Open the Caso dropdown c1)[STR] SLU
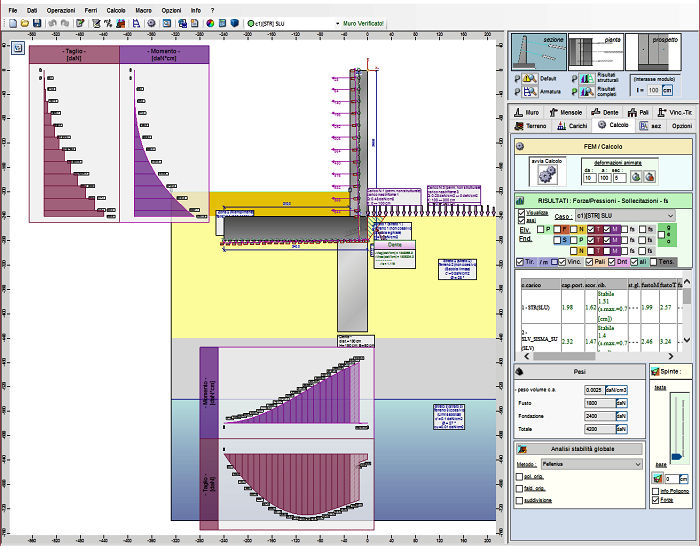The image size is (700, 546). pyautogui.click(x=626, y=216)
